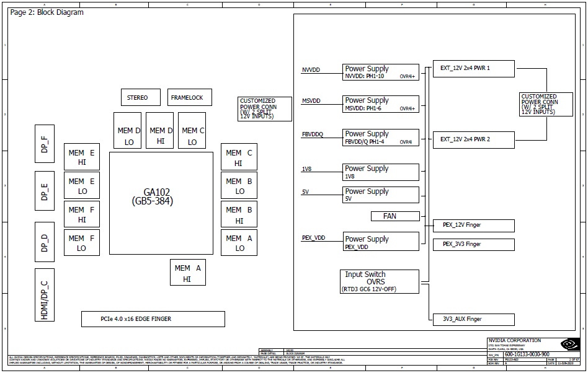Select the MEM F HI block
Image resolution: width=588 pixels, height=373 pixels.
coord(82,214)
